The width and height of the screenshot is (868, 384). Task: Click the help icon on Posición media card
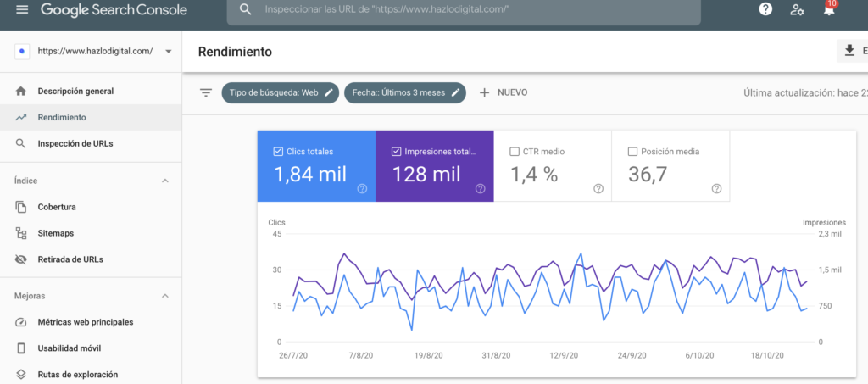click(716, 188)
